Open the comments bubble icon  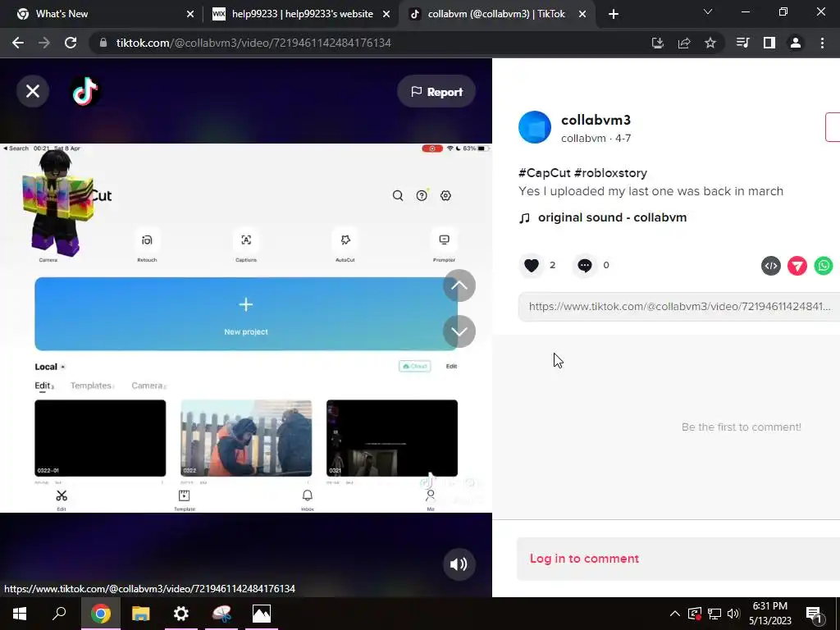[584, 265]
